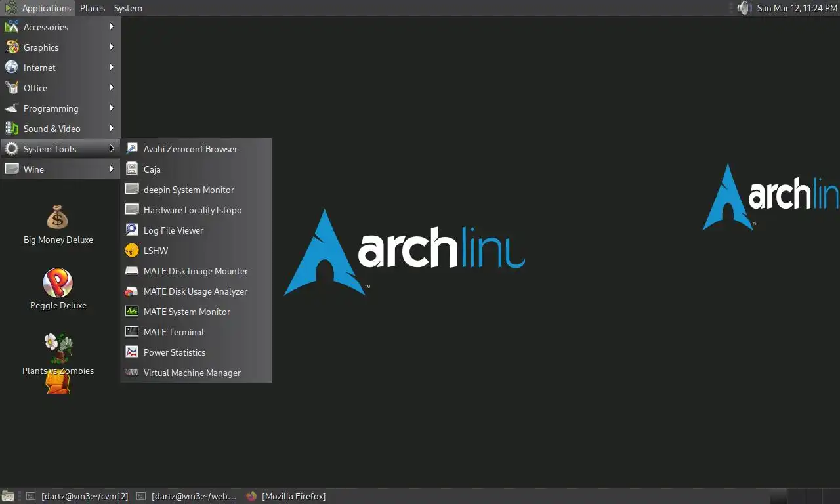Click the "deepin System Monitor" label
Screen dimensions: 840x504
tap(189, 190)
